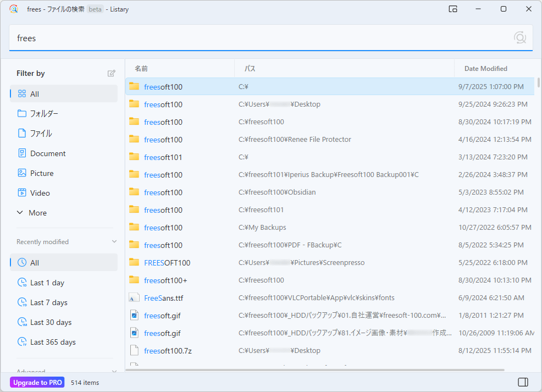Viewport: 542px width, 392px height.
Task: Filter results by フォルダー
Action: click(64, 113)
